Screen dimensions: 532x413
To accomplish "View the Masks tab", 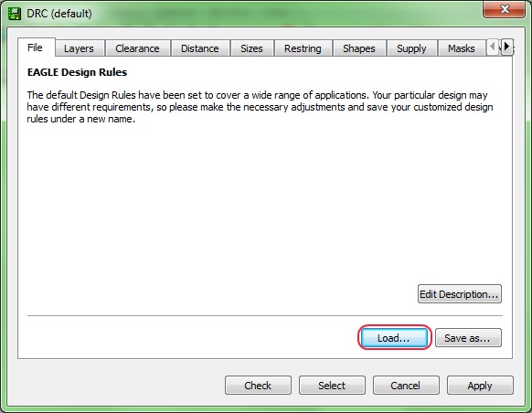I will point(462,48).
